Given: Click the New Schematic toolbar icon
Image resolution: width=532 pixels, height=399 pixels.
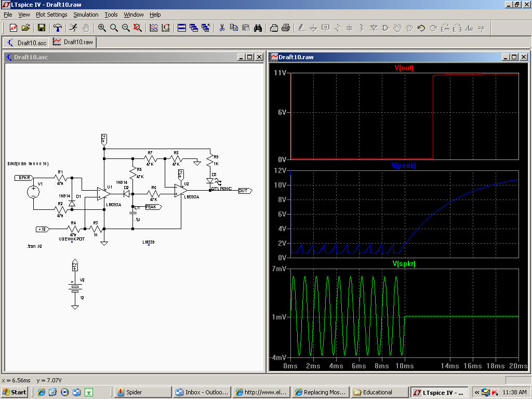Looking at the screenshot, I should pyautogui.click(x=13, y=28).
